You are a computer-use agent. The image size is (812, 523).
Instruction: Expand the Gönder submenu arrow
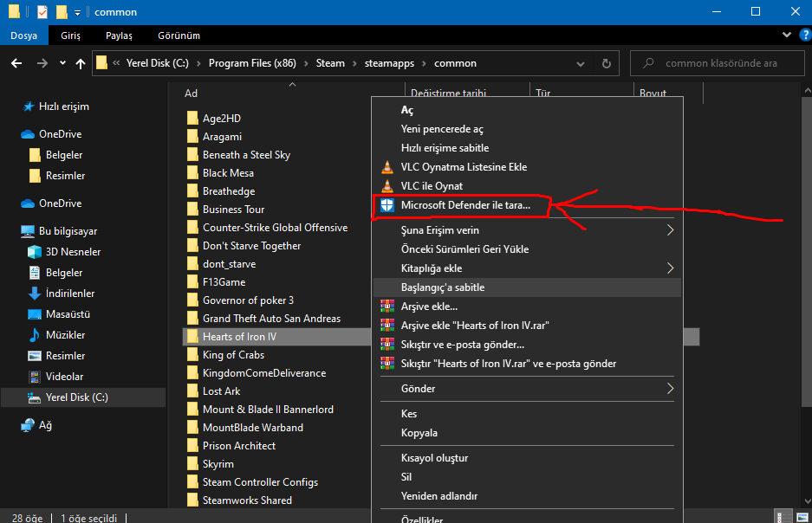670,389
